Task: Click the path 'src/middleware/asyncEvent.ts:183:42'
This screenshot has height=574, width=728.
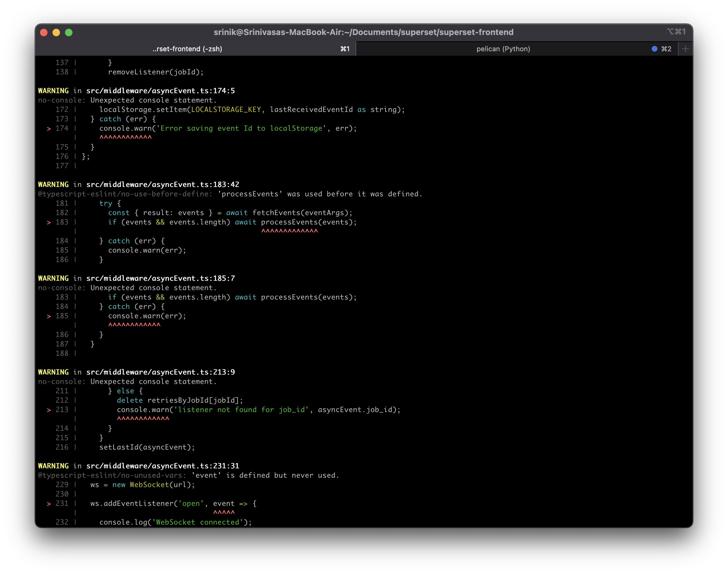Action: point(163,184)
